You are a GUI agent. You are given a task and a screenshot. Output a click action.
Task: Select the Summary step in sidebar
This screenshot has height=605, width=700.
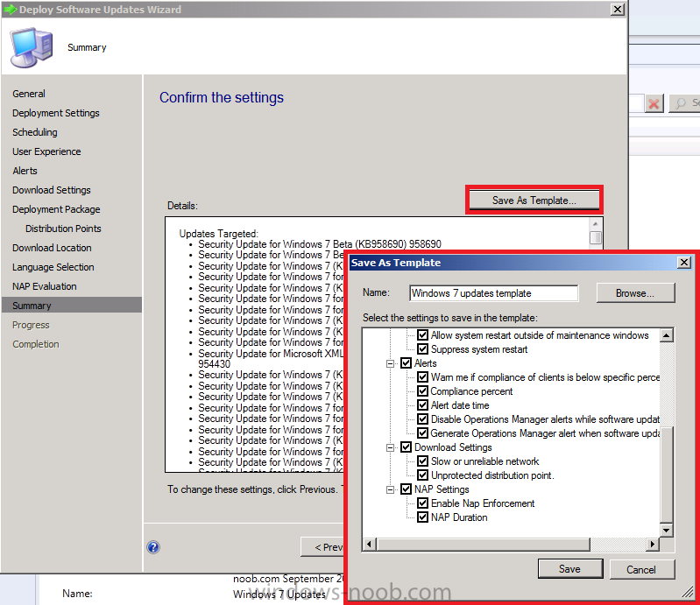tap(72, 306)
